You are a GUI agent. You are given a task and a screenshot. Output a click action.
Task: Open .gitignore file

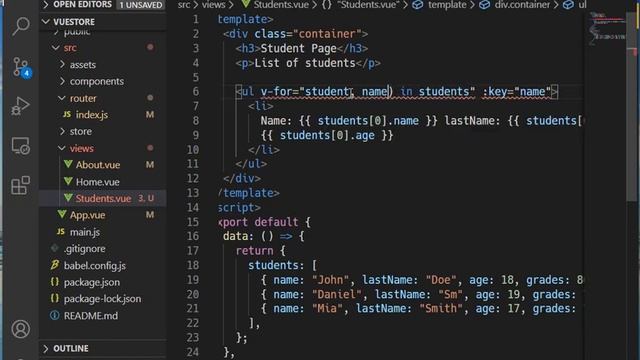pos(84,249)
